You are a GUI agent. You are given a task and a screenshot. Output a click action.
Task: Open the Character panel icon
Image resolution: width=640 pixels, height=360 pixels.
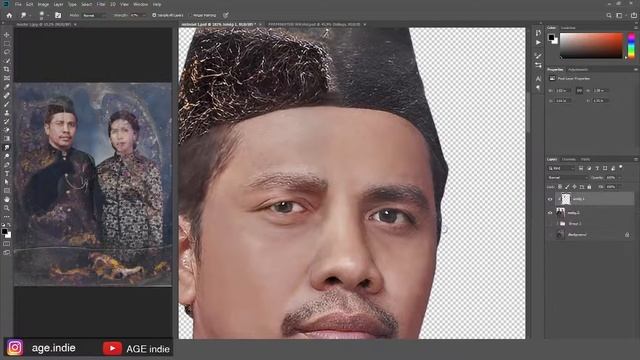click(538, 78)
